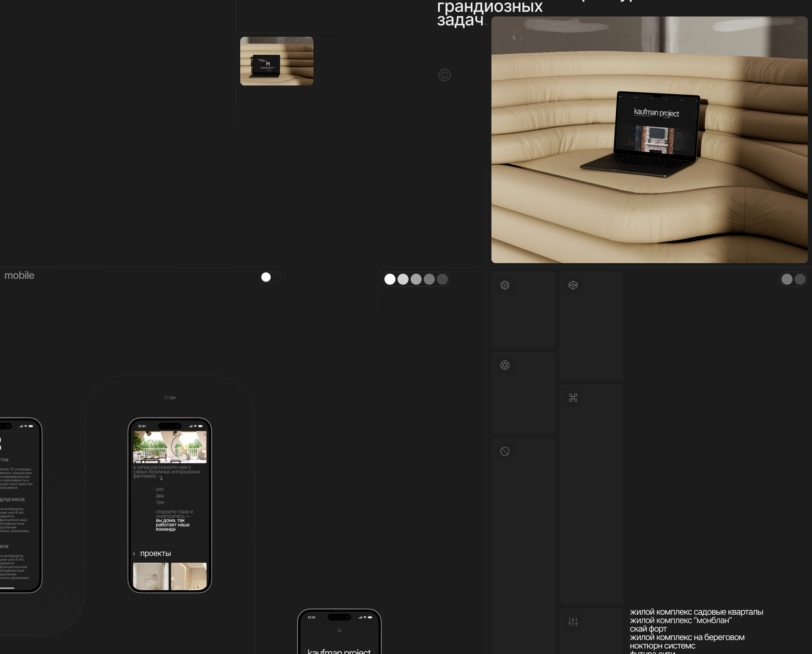Image resolution: width=812 pixels, height=654 pixels.
Task: Select the pure white color circle
Action: 390,279
